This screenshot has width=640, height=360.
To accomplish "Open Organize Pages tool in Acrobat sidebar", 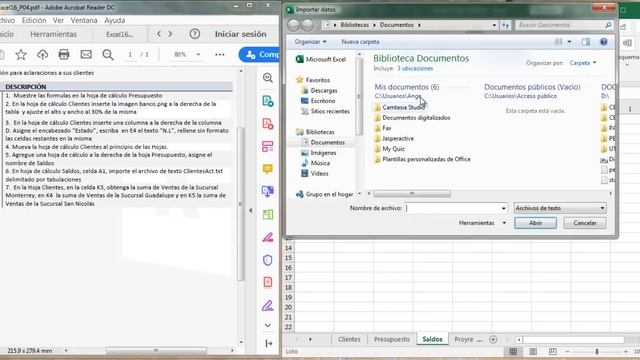I will (268, 214).
